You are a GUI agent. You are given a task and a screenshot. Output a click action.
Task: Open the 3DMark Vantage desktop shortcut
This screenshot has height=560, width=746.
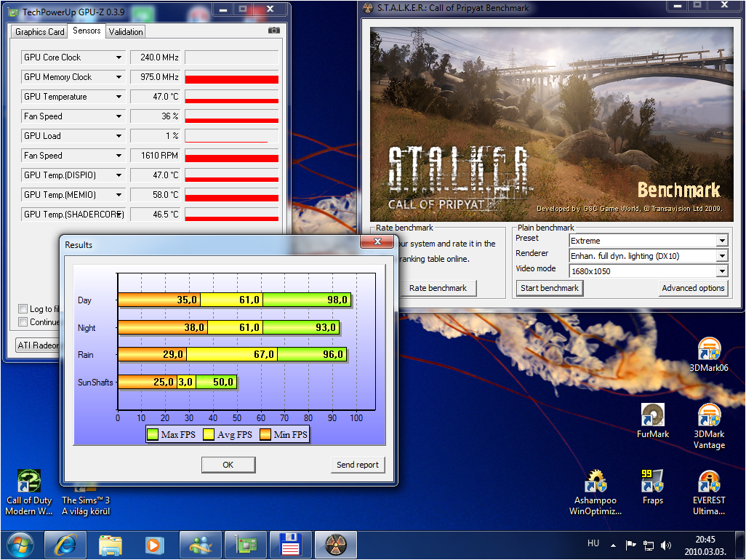tap(709, 426)
